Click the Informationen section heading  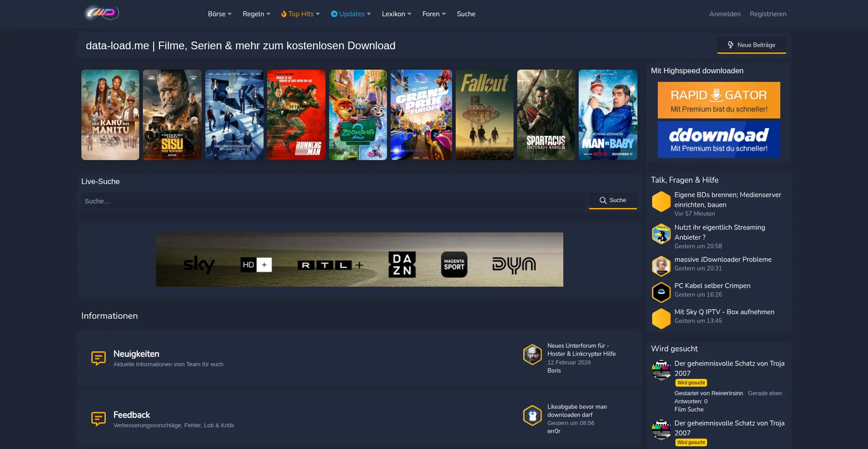pos(109,316)
